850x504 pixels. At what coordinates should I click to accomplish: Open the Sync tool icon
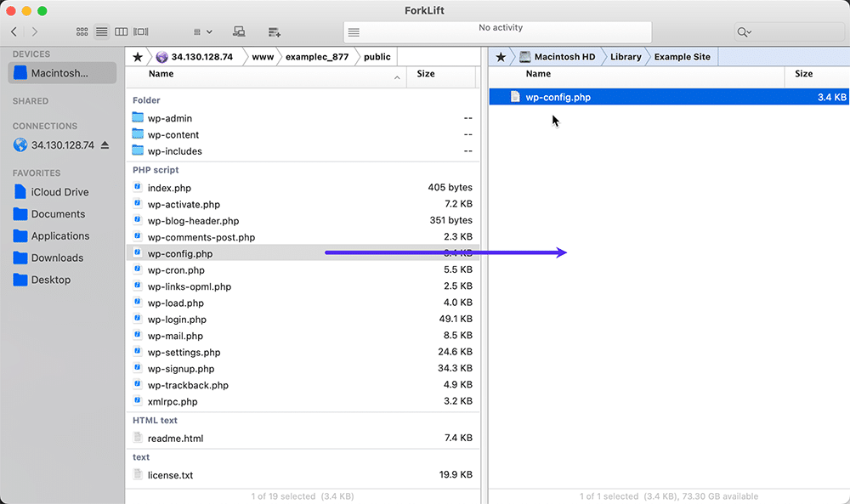click(239, 31)
